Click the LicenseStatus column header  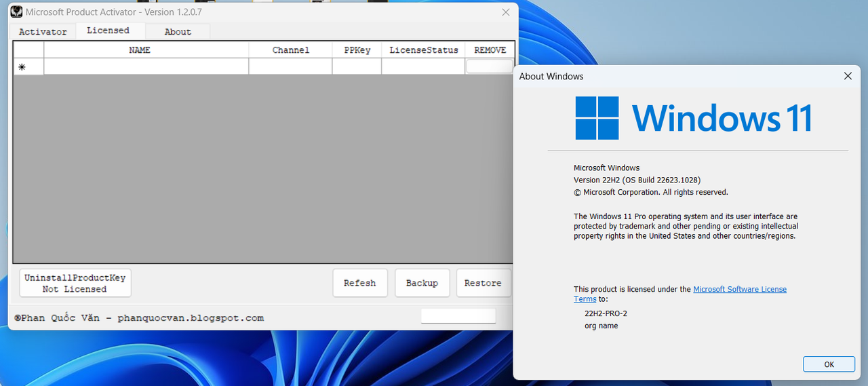(x=424, y=50)
